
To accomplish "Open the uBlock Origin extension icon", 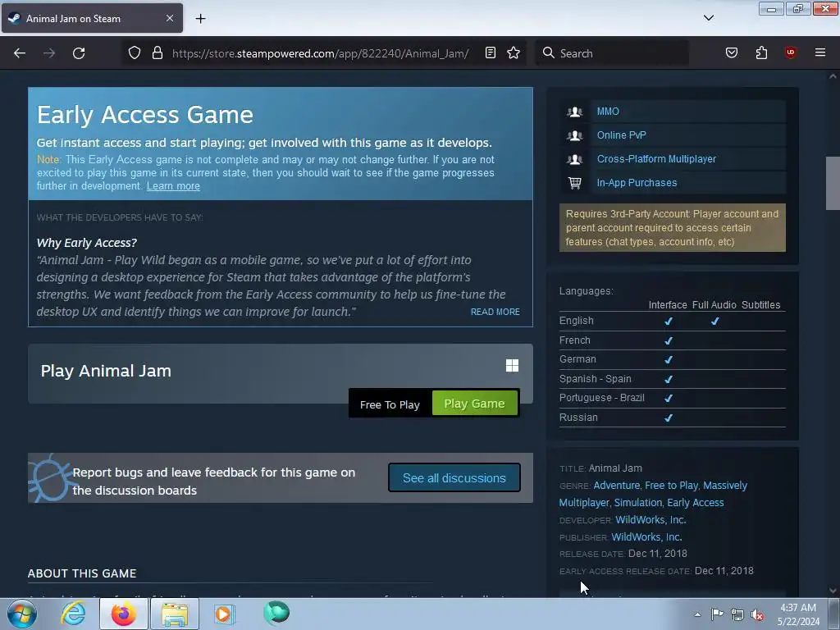I will (790, 52).
